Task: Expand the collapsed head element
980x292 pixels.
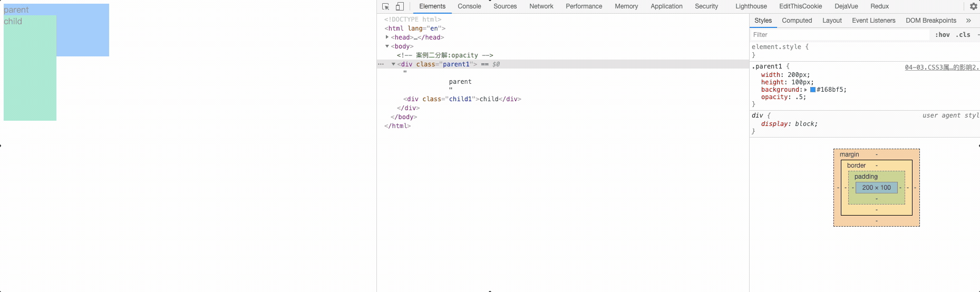Action: coord(387,37)
